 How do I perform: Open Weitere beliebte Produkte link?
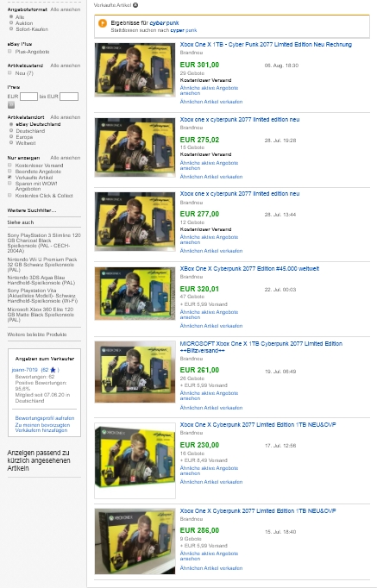37,335
